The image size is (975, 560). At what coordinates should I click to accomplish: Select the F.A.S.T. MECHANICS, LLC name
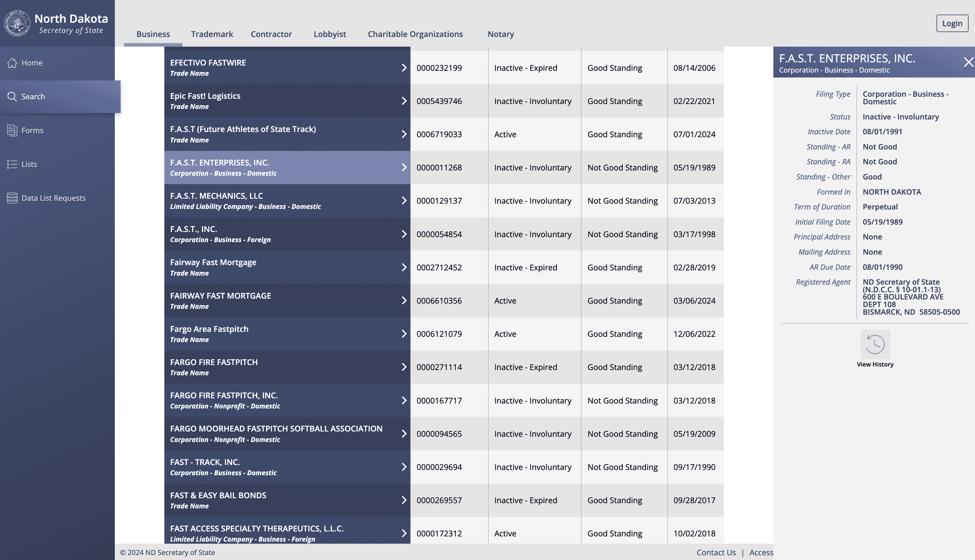[217, 196]
